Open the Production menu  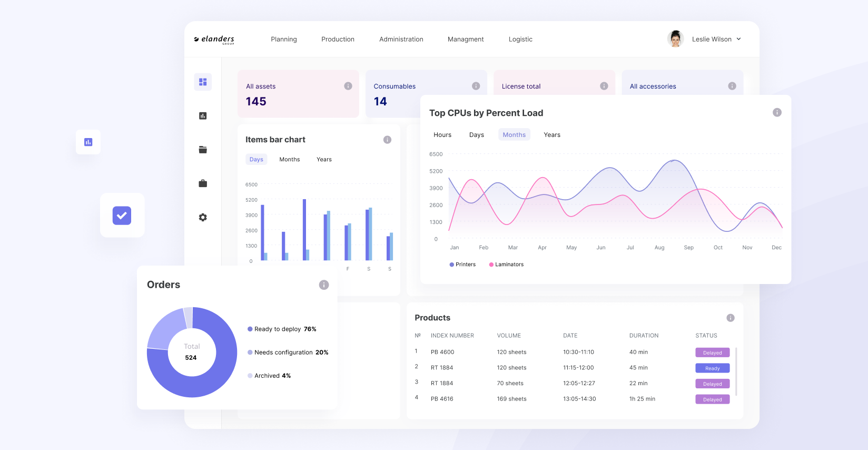click(x=338, y=40)
